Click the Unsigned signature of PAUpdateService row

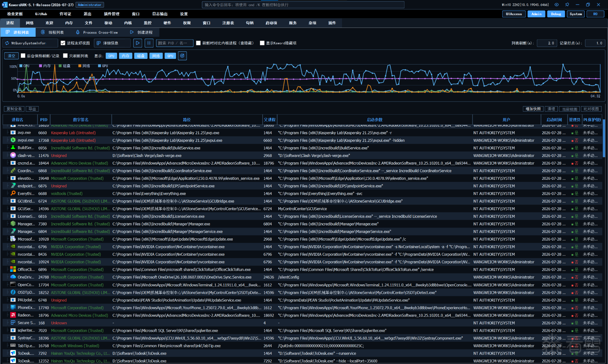59,300
